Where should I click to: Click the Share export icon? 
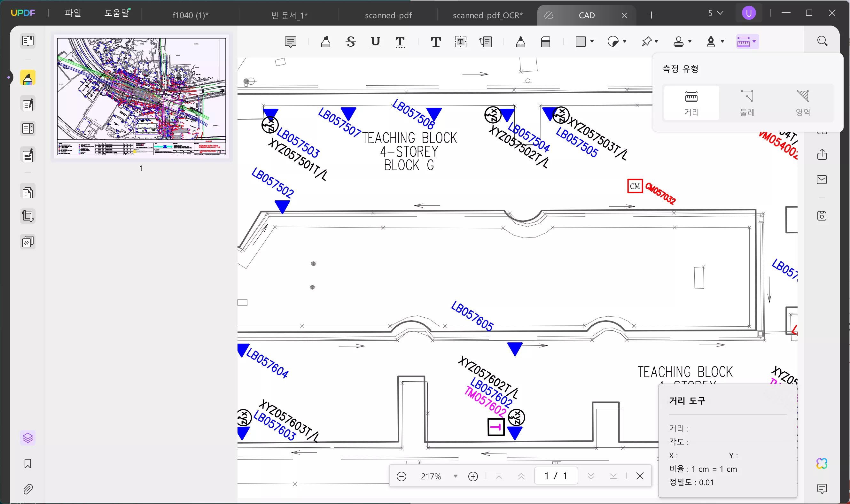(822, 155)
